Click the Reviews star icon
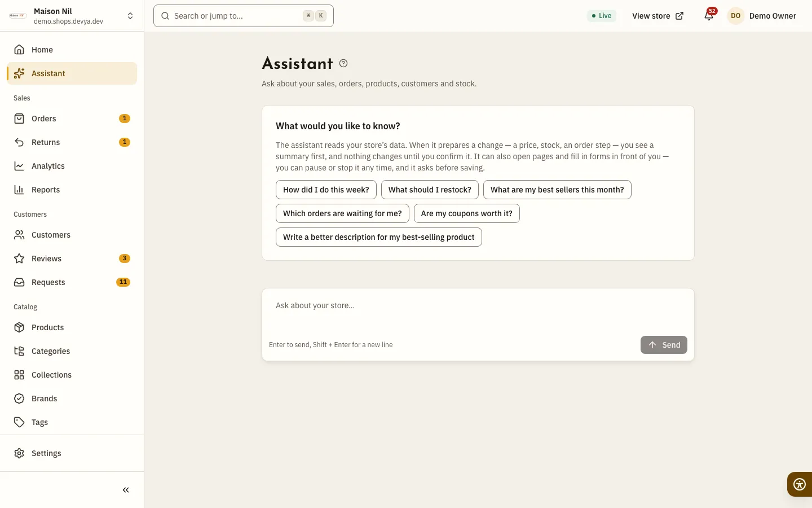 (19, 259)
